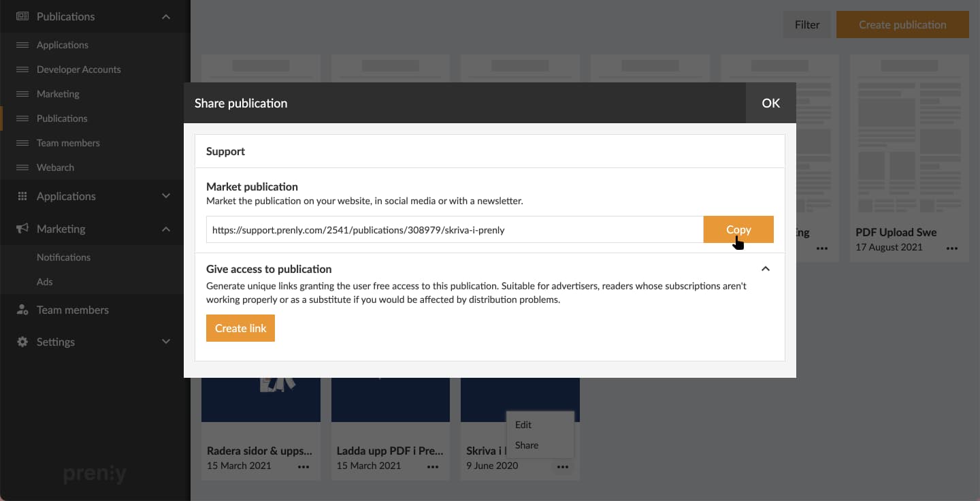980x501 pixels.
Task: Collapse the Give access to publication section
Action: tap(766, 269)
